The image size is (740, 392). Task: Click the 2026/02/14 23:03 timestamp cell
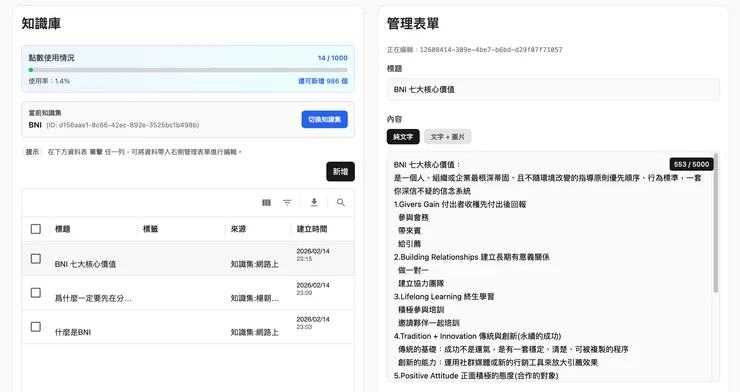(313, 323)
